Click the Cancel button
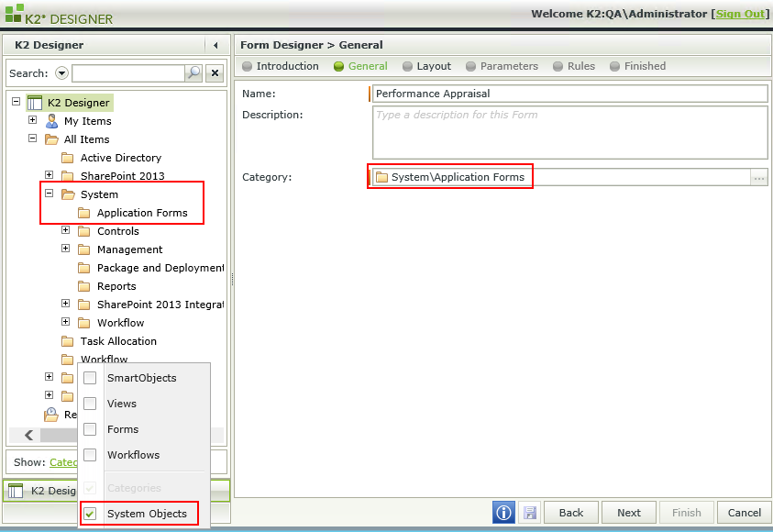 [x=744, y=513]
